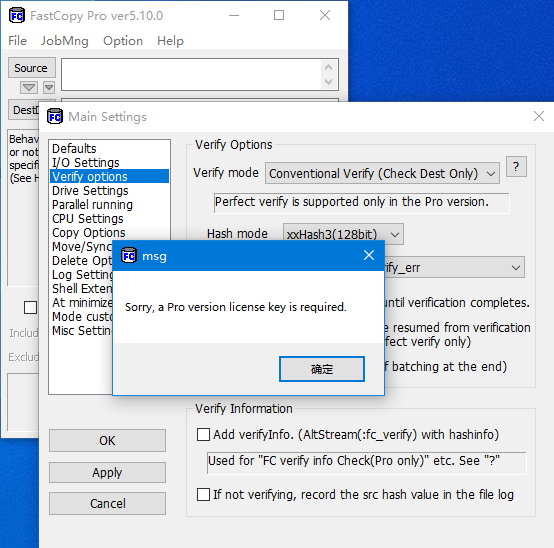Open the Option menu

point(123,41)
